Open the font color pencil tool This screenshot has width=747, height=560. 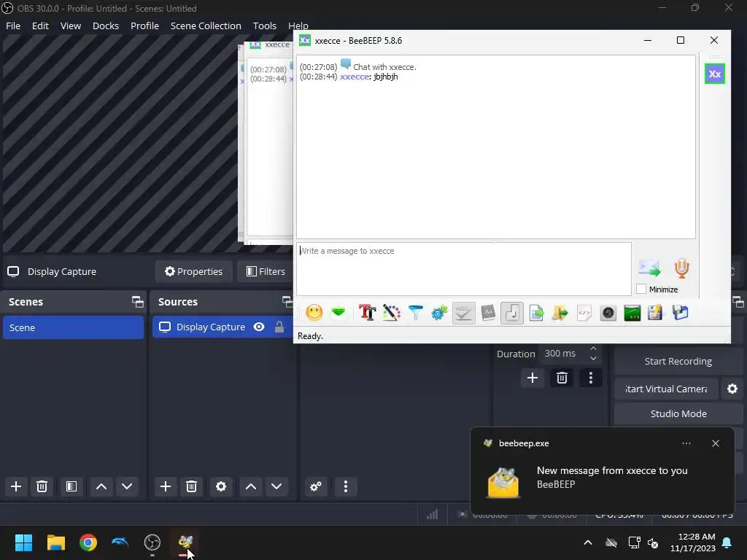point(392,313)
